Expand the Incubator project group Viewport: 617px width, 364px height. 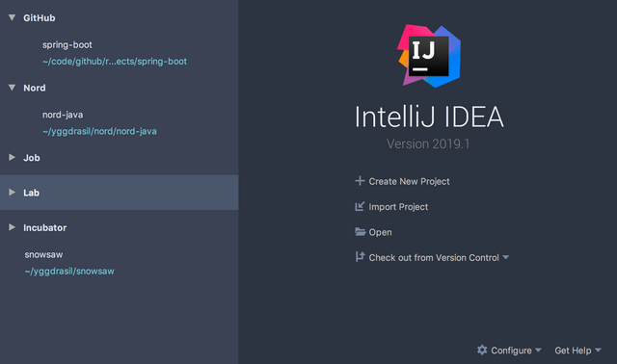[x=13, y=227]
